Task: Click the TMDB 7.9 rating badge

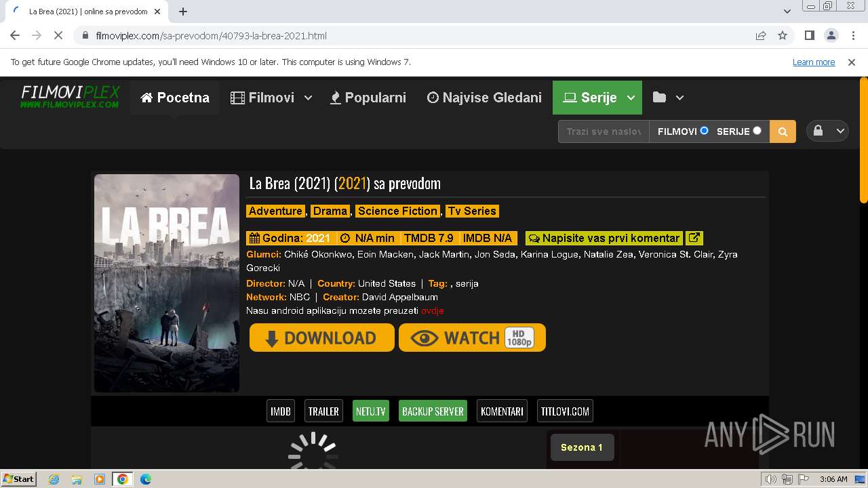Action: [x=429, y=238]
